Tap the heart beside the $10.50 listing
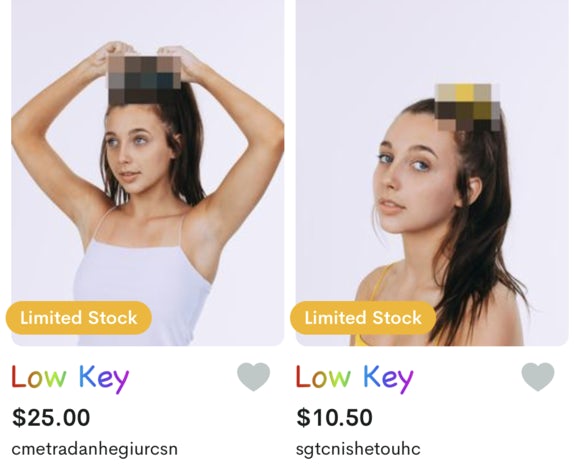The image size is (580, 469). pos(538,377)
